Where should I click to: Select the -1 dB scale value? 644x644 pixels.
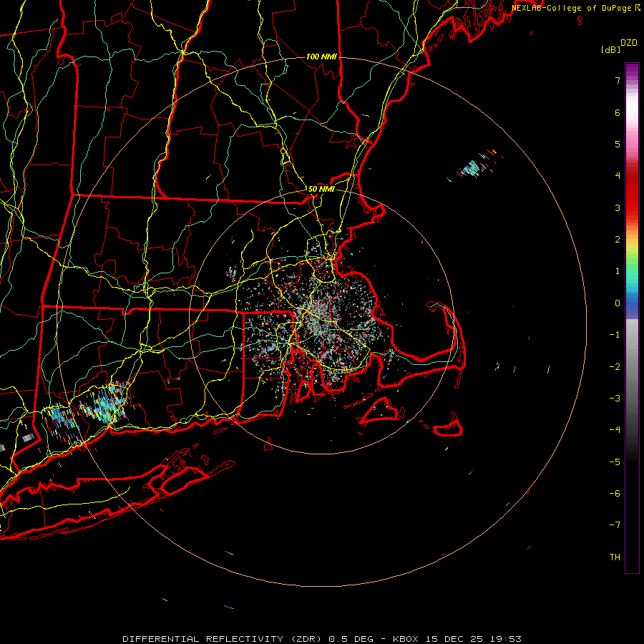(615, 335)
